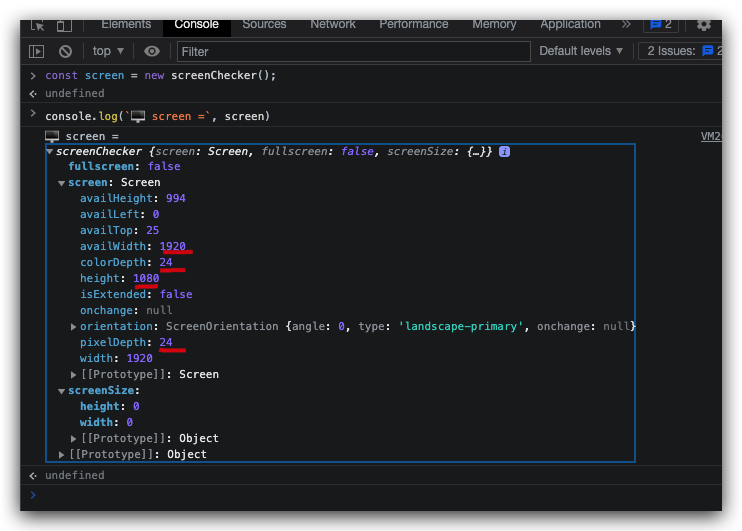This screenshot has height=531, width=742.
Task: Expand the orientation ScreenOrientation entry
Action: click(x=74, y=327)
